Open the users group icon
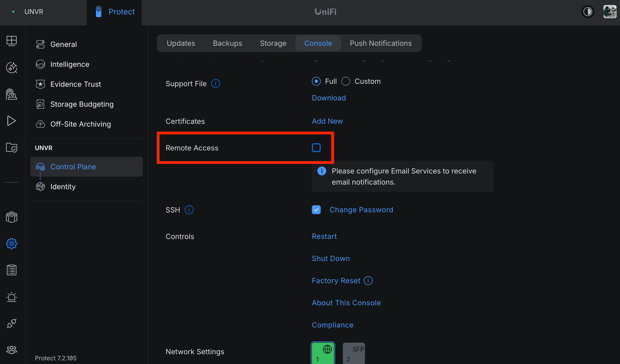The image size is (620, 364). click(12, 350)
